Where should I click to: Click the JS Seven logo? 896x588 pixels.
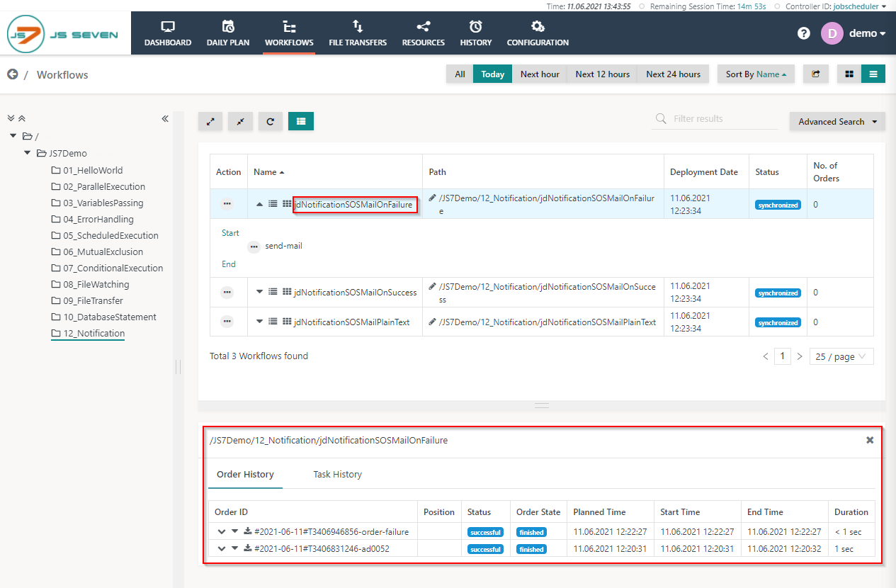(63, 34)
